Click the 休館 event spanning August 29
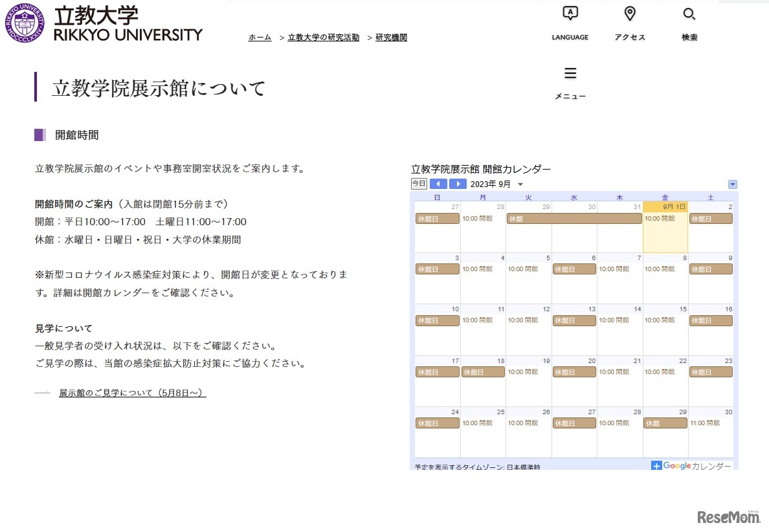The image size is (769, 532). (x=574, y=220)
